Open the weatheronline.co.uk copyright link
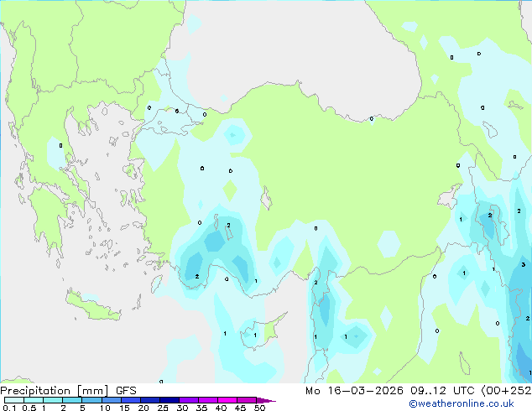The height and width of the screenshot is (411, 532). 462,403
